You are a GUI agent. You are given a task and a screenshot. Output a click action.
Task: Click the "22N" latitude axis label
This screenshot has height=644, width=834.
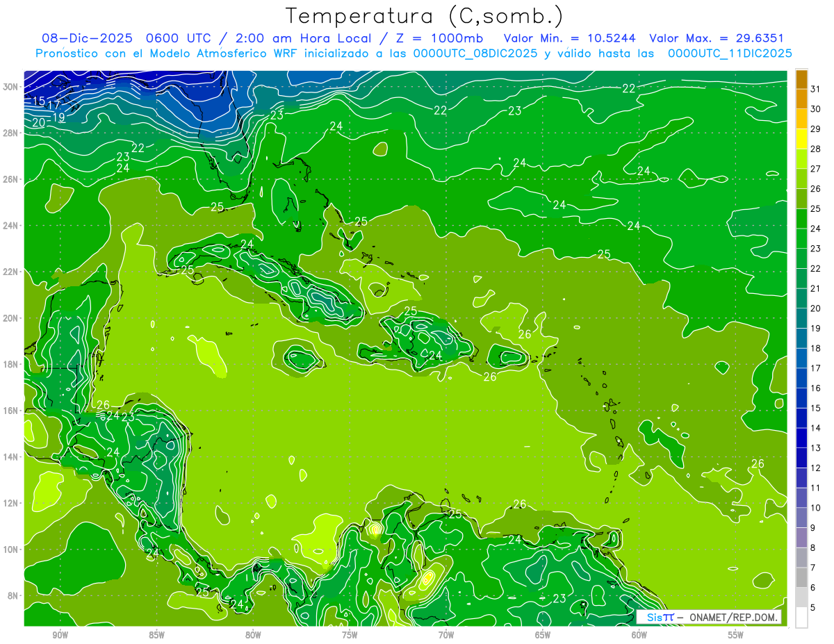tap(12, 272)
